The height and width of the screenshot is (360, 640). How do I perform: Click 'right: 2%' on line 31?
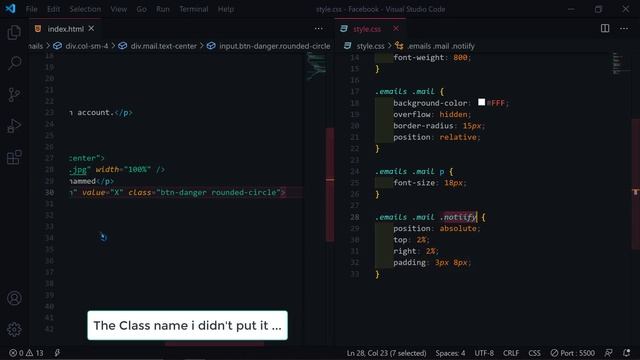(416, 251)
